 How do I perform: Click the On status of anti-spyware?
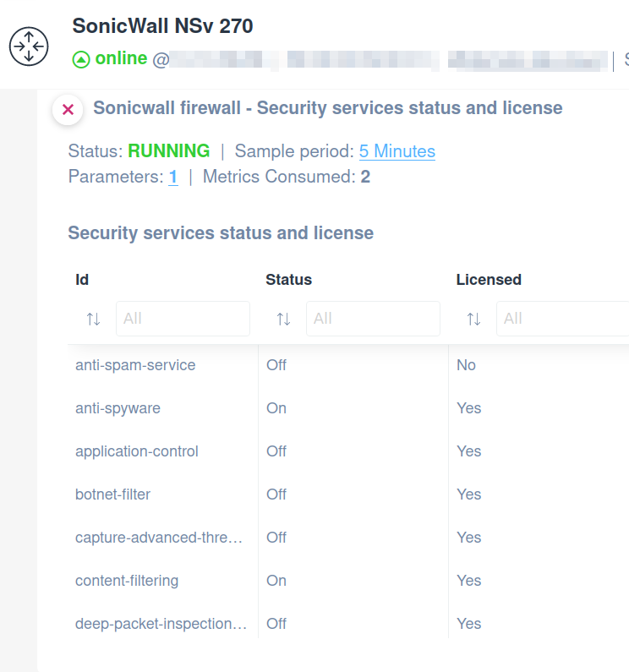(x=276, y=408)
